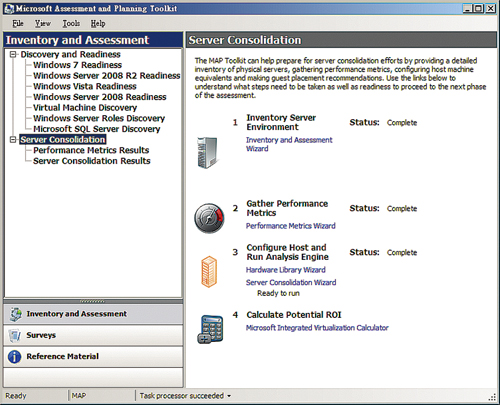
Task: Minimize the MAP Toolkit window
Action: point(468,9)
